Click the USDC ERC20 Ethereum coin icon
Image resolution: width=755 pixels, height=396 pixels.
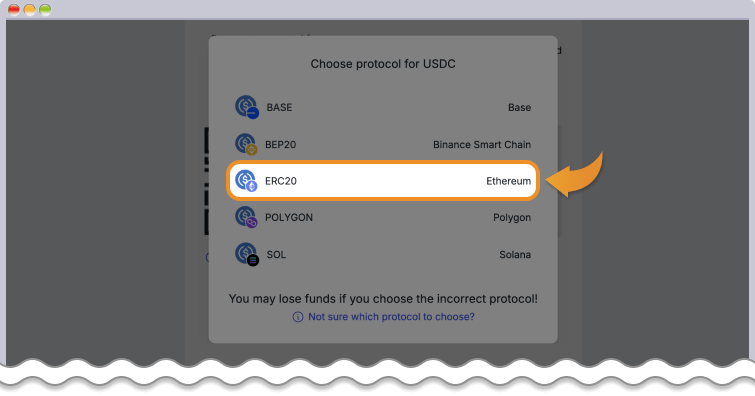coord(246,181)
